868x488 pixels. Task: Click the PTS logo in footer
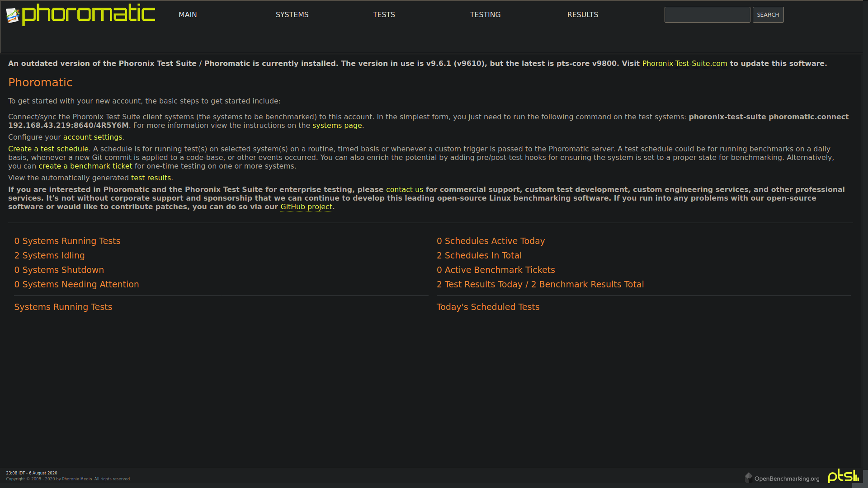coord(843,476)
